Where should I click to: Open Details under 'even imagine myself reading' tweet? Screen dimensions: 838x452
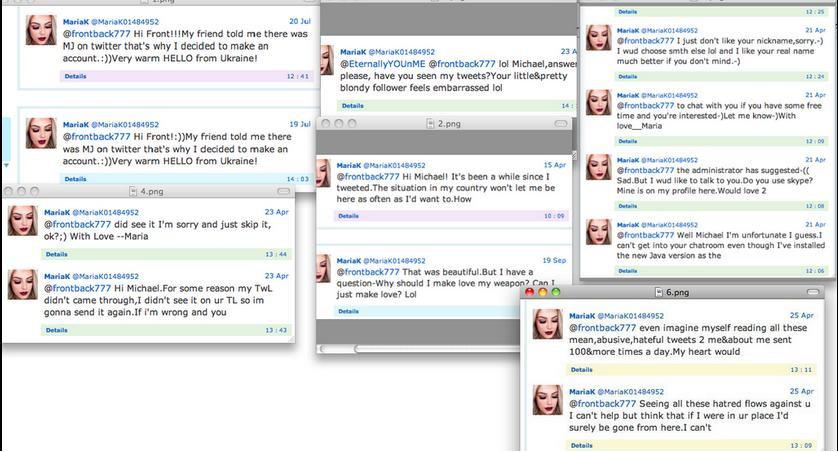(581, 370)
